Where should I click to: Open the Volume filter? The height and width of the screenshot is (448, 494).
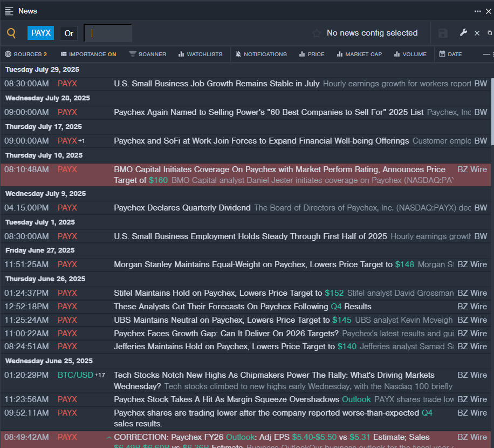tap(410, 54)
